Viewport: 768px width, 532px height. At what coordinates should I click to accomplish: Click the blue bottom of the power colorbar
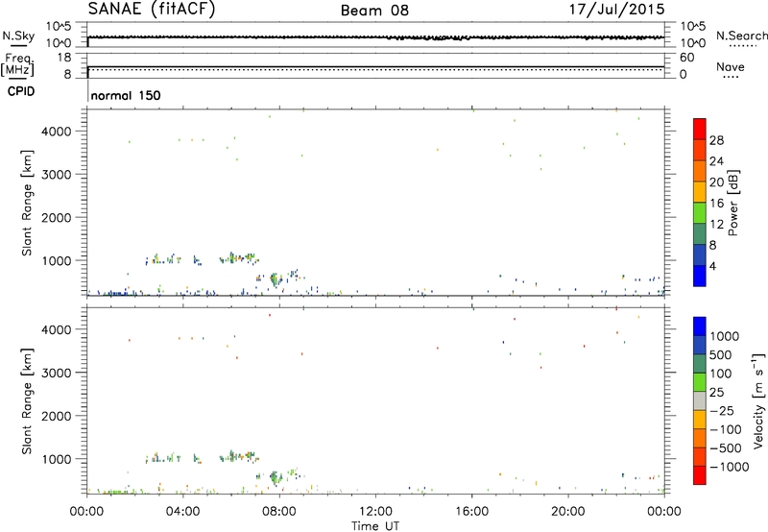[x=700, y=276]
